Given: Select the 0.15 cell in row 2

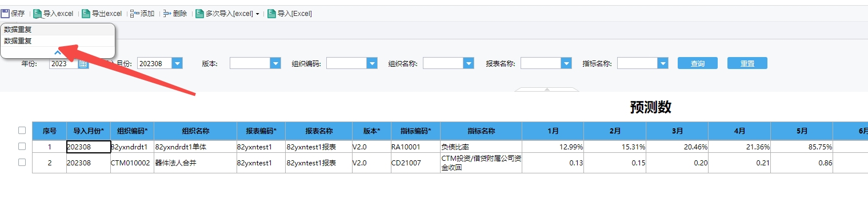Looking at the screenshot, I should [x=615, y=163].
